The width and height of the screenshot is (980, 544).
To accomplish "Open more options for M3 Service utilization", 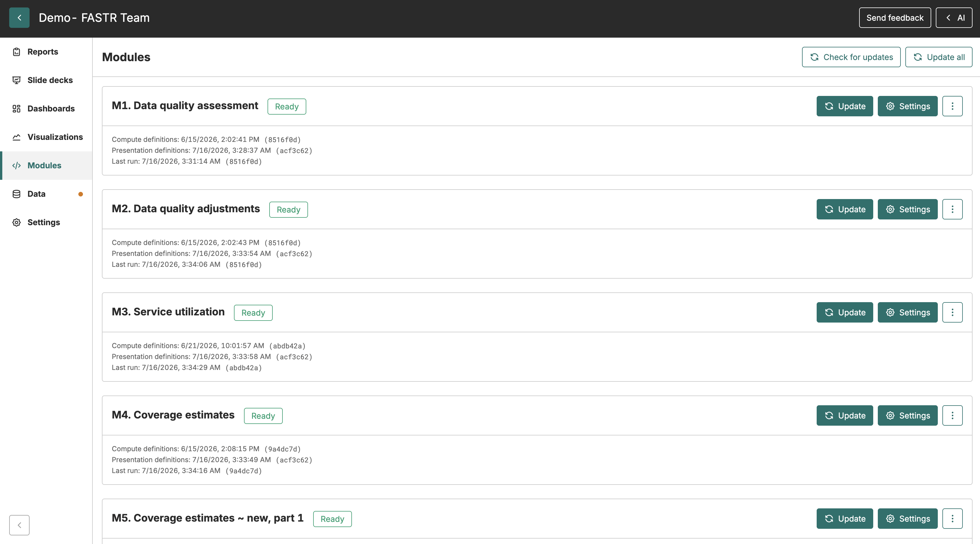I will point(952,312).
